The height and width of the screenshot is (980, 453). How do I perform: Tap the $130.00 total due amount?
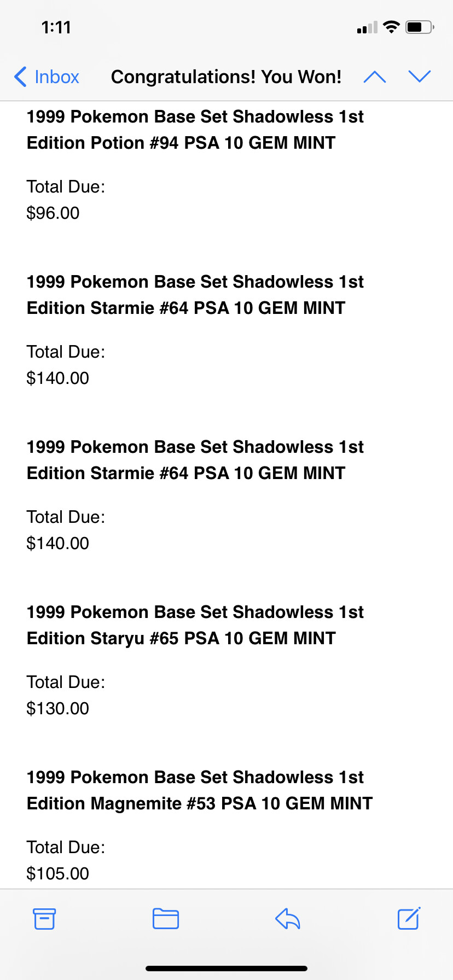(57, 708)
